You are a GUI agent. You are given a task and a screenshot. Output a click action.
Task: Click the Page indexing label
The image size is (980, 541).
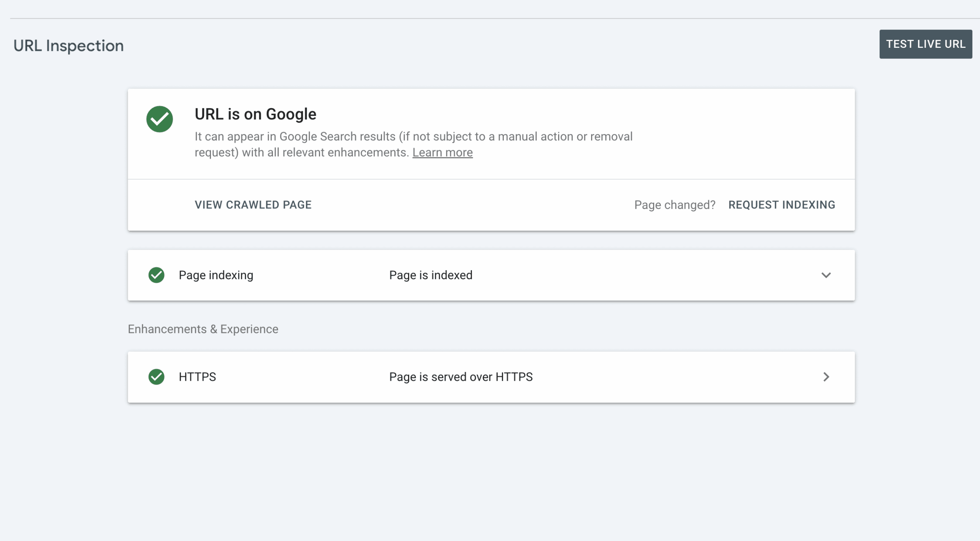pos(216,275)
